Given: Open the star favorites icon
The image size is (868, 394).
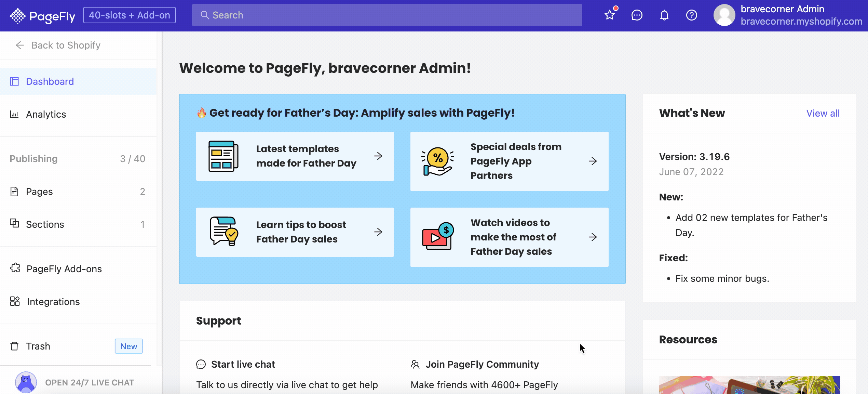Looking at the screenshot, I should (610, 15).
